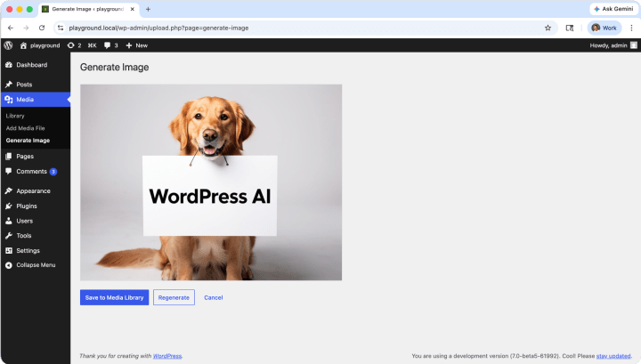Open the Work profile button
This screenshot has height=364, width=641.
point(604,28)
